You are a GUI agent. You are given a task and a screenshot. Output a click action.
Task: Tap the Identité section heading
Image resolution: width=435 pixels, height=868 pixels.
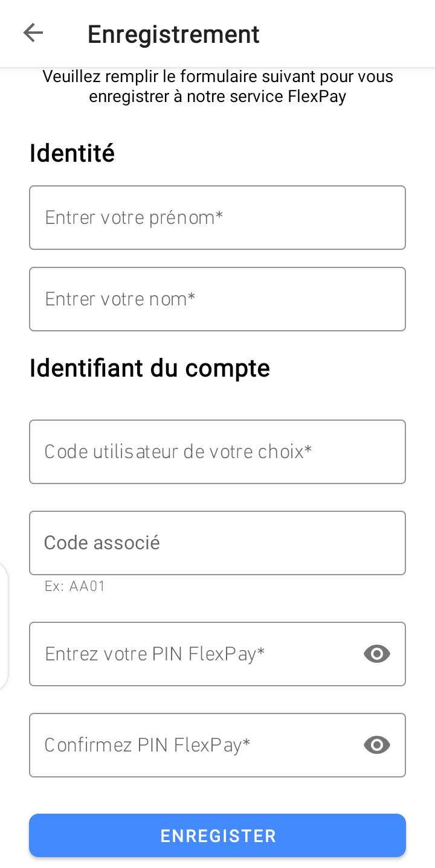click(x=72, y=153)
